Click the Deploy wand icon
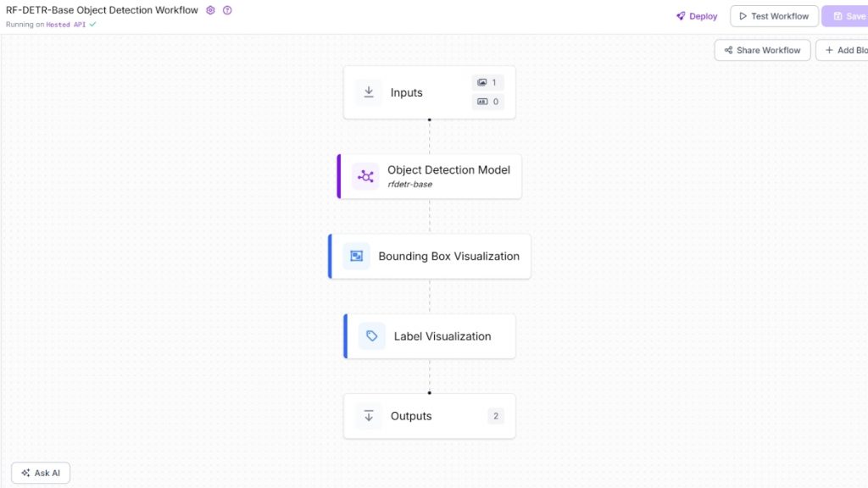The image size is (868, 488). [679, 16]
